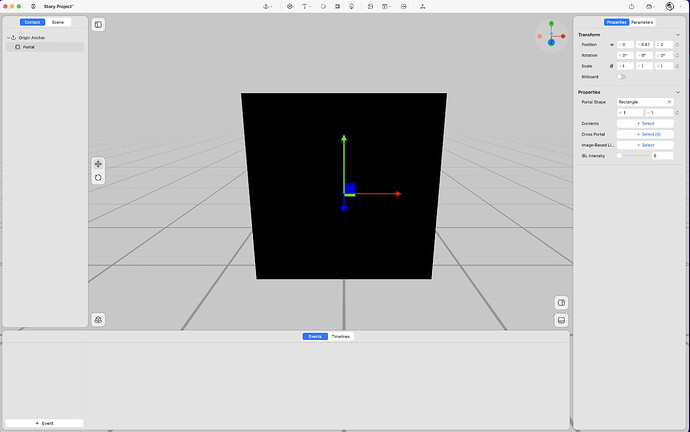690x432 pixels.
Task: Select the rotate gizmo tool
Action: tap(98, 177)
